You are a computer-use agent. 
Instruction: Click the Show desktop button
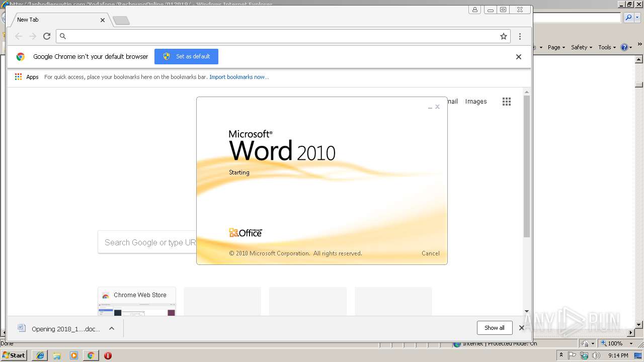[638, 355]
